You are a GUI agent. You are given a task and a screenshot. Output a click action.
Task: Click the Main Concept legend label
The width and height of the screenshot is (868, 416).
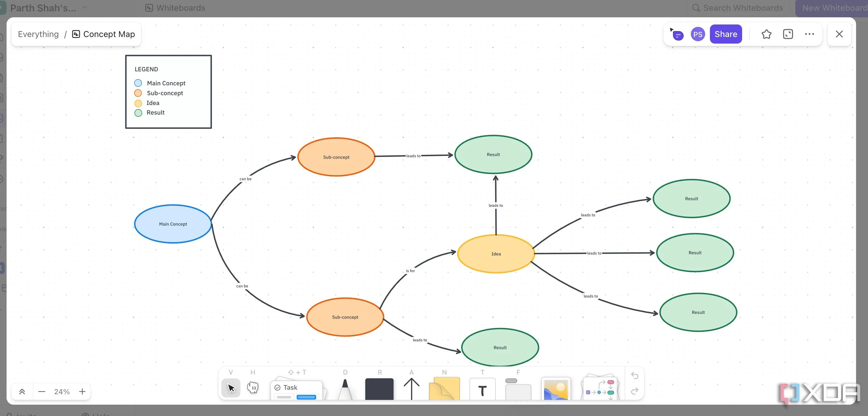coord(166,83)
